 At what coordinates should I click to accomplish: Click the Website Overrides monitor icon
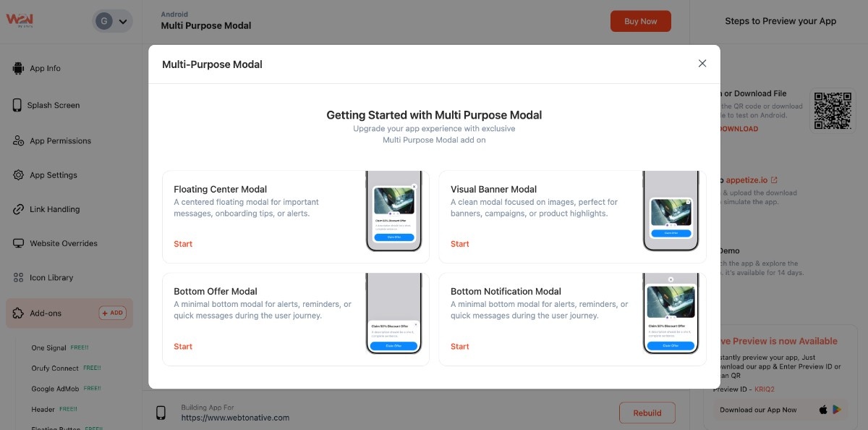(x=18, y=243)
